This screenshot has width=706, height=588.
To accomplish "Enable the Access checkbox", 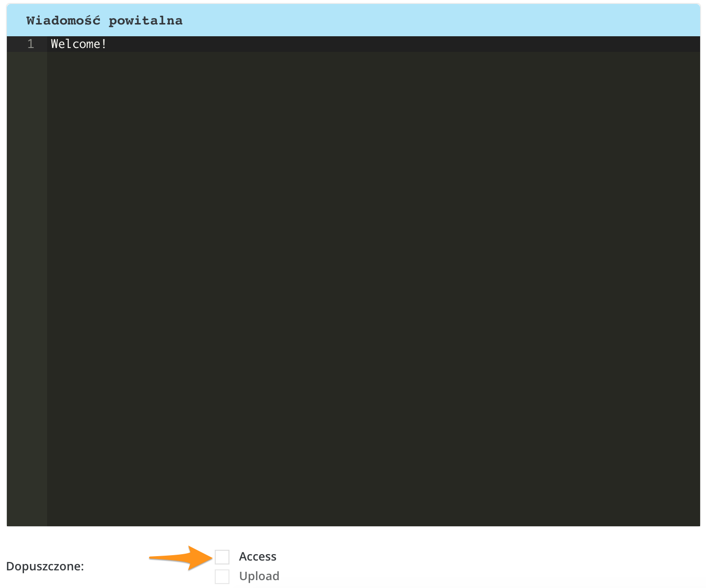I will point(222,557).
